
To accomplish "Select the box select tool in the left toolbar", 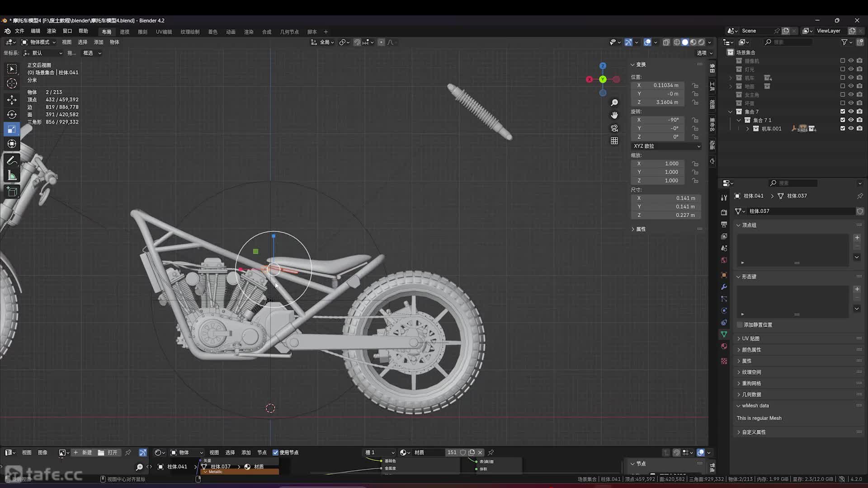I will (x=12, y=69).
